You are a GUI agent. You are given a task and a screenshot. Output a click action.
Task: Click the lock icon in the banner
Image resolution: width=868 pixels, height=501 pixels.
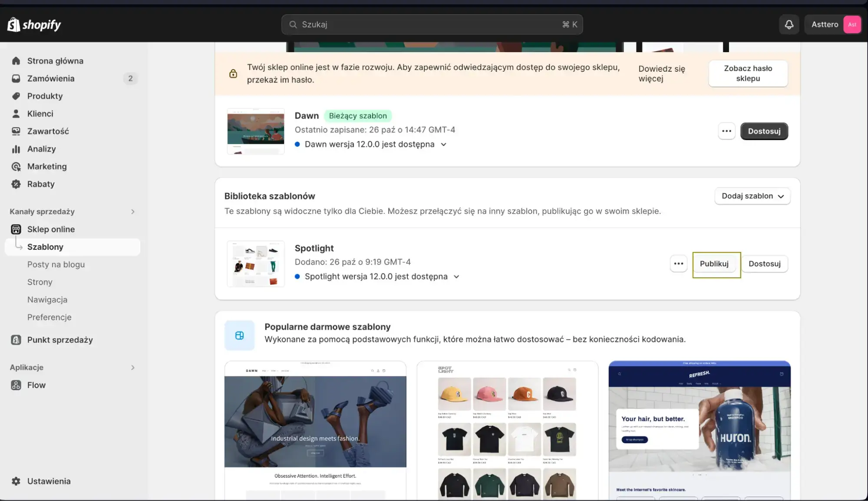tap(233, 73)
